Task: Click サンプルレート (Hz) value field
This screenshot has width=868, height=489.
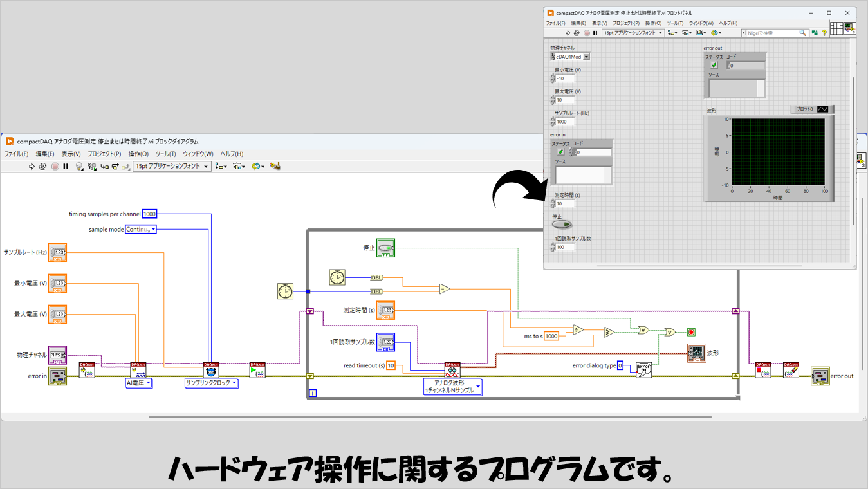Action: pyautogui.click(x=566, y=121)
